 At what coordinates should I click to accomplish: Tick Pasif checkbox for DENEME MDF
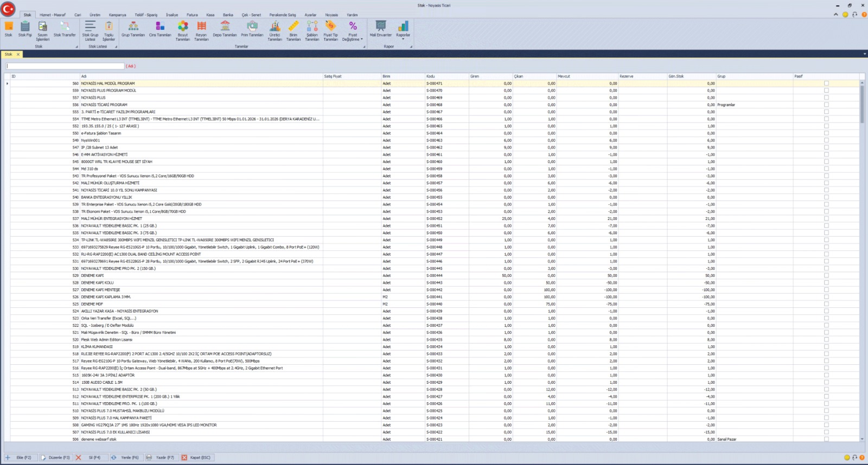(826, 304)
